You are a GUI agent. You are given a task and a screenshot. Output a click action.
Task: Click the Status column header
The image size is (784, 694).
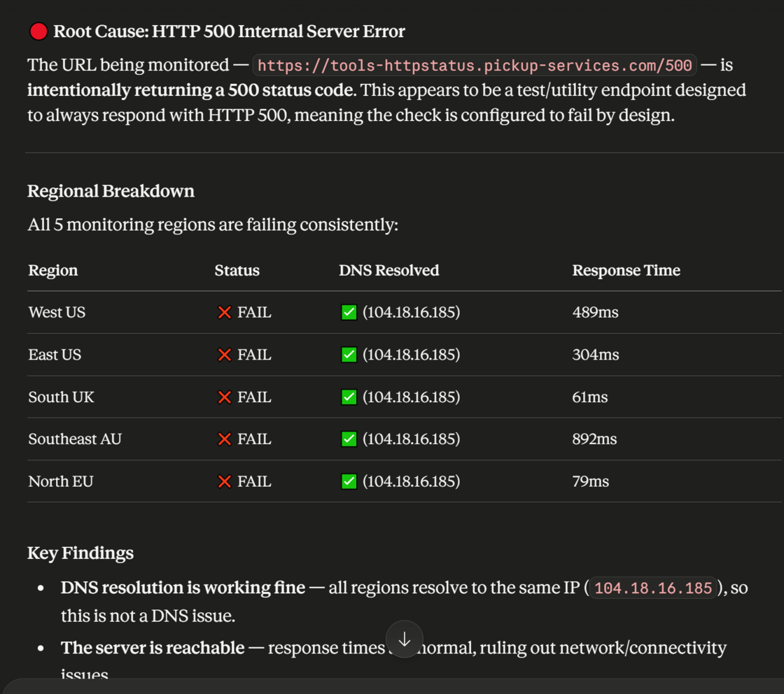pyautogui.click(x=237, y=270)
